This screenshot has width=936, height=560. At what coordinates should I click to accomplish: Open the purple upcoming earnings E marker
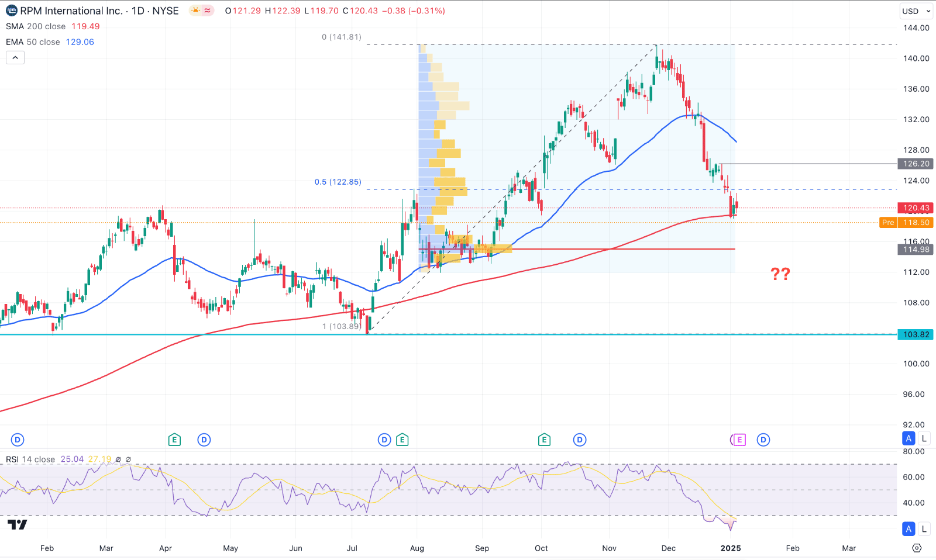click(739, 440)
